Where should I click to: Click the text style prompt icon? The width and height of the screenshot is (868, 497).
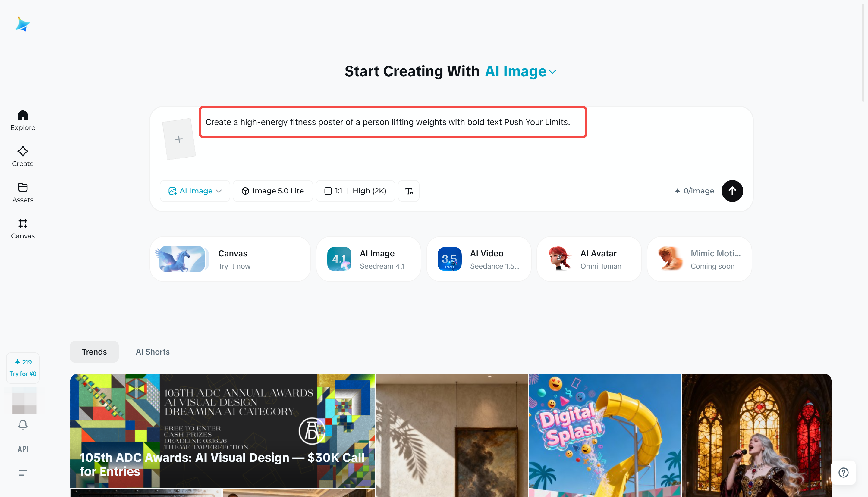coord(409,191)
